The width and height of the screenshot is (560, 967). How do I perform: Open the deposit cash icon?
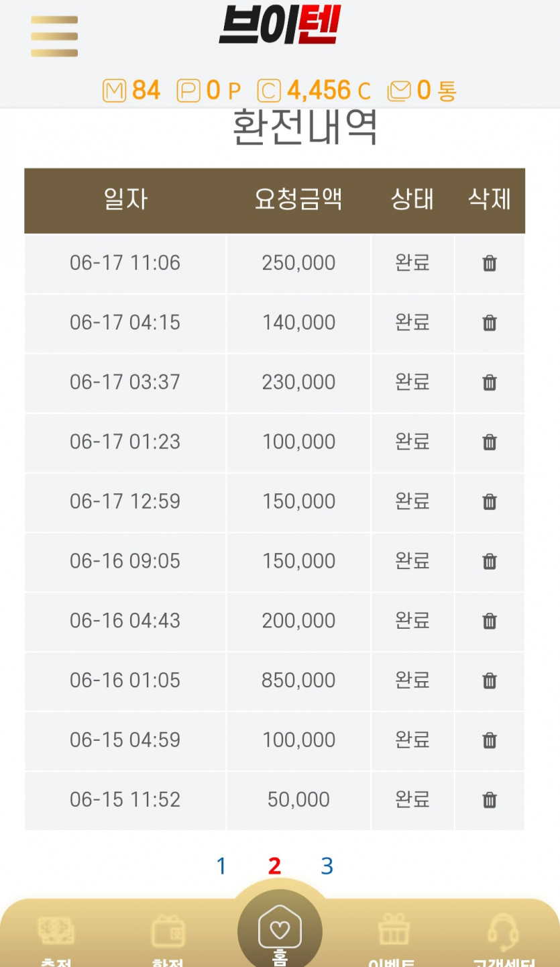(56, 931)
